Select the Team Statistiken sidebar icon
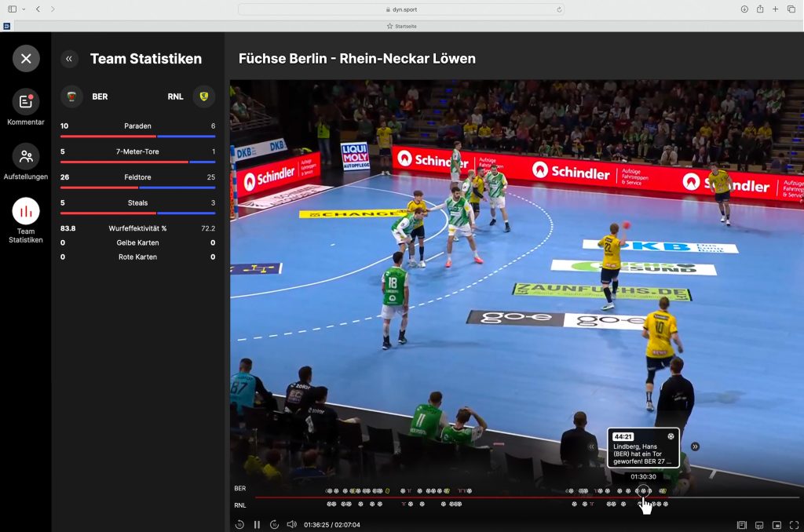Viewport: 804px width, 532px height. (26, 212)
